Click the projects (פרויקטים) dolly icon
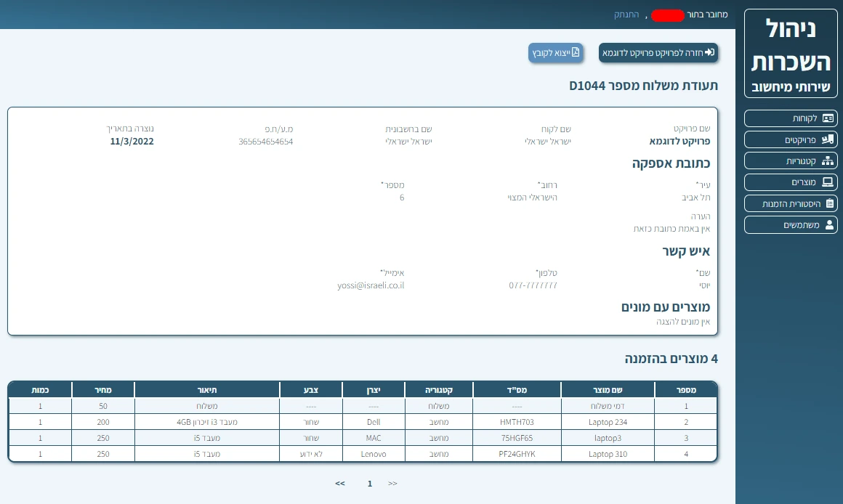The height and width of the screenshot is (504, 843). coord(828,139)
